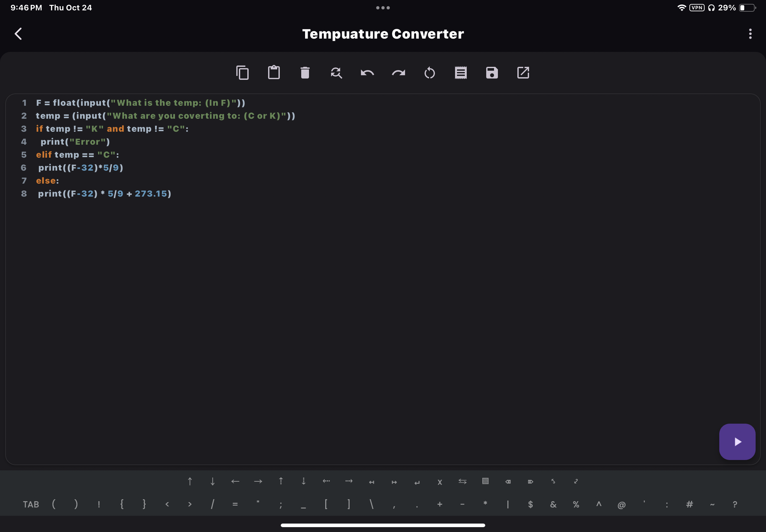766x532 pixels.
Task: Open the export or share icon in the toolbar
Action: (523, 73)
